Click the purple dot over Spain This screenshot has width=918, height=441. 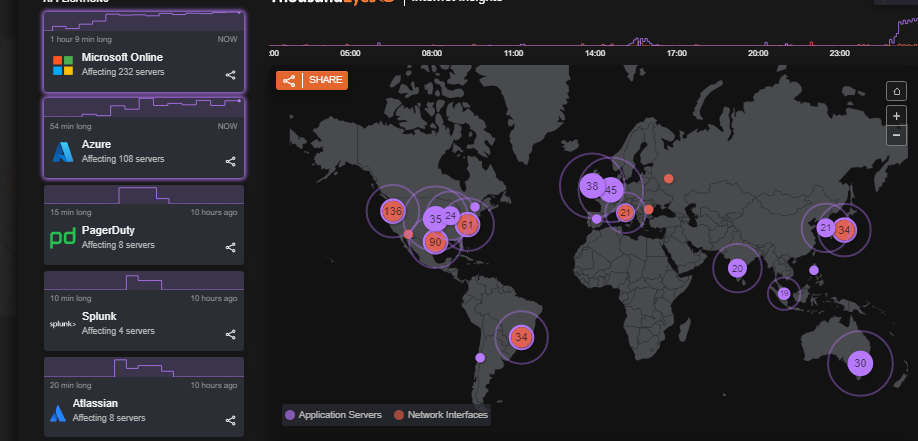597,219
